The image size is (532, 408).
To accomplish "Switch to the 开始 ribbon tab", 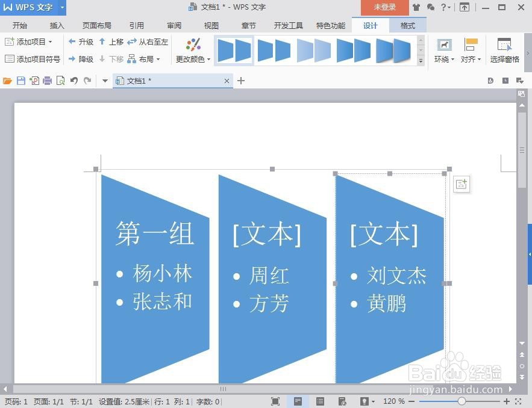I will click(20, 25).
